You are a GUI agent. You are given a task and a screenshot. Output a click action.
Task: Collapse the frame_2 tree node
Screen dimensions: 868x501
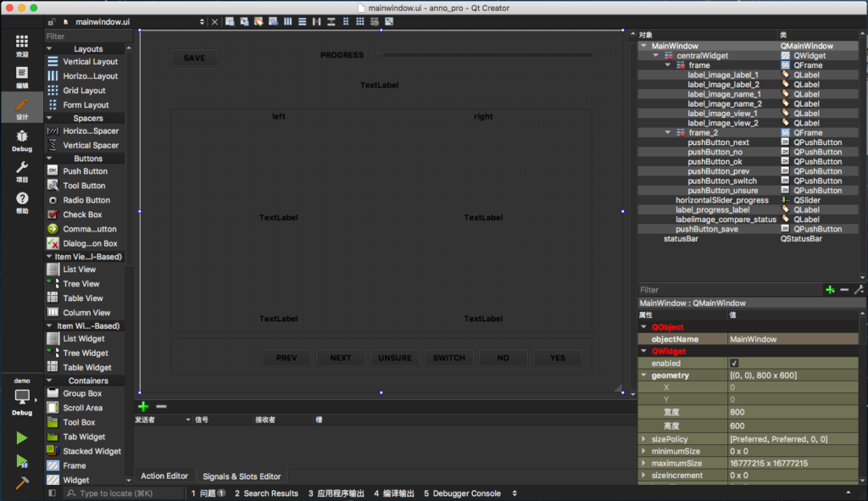(x=668, y=132)
